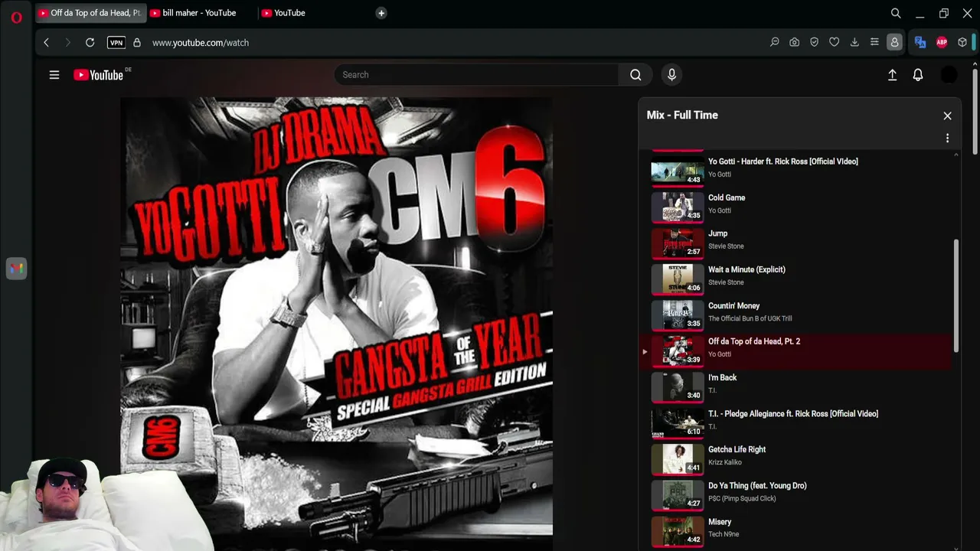Viewport: 980px width, 551px height.
Task: Click the 'Wait a Minute' 4:06 thumbnail
Action: tap(678, 278)
